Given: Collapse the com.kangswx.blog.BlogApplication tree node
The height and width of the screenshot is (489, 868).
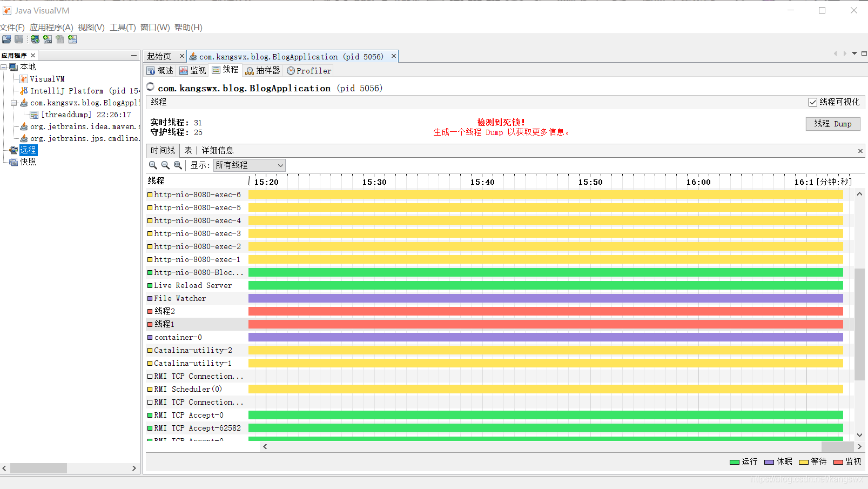Looking at the screenshot, I should pyautogui.click(x=14, y=103).
